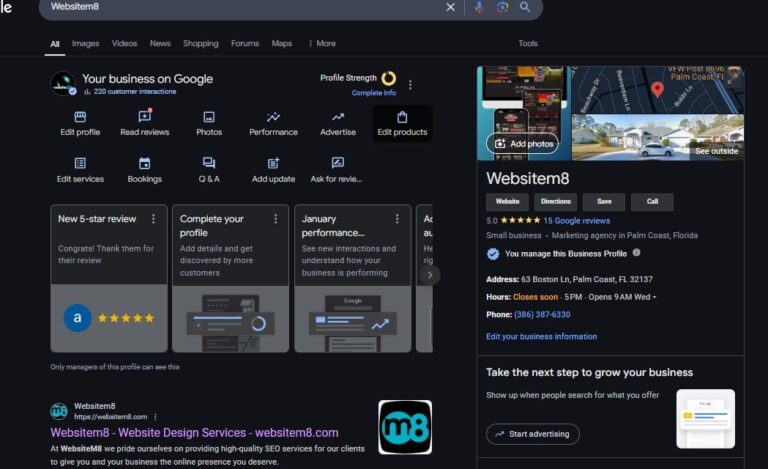Click the Complete Info link
The height and width of the screenshot is (469, 768).
coord(374,93)
